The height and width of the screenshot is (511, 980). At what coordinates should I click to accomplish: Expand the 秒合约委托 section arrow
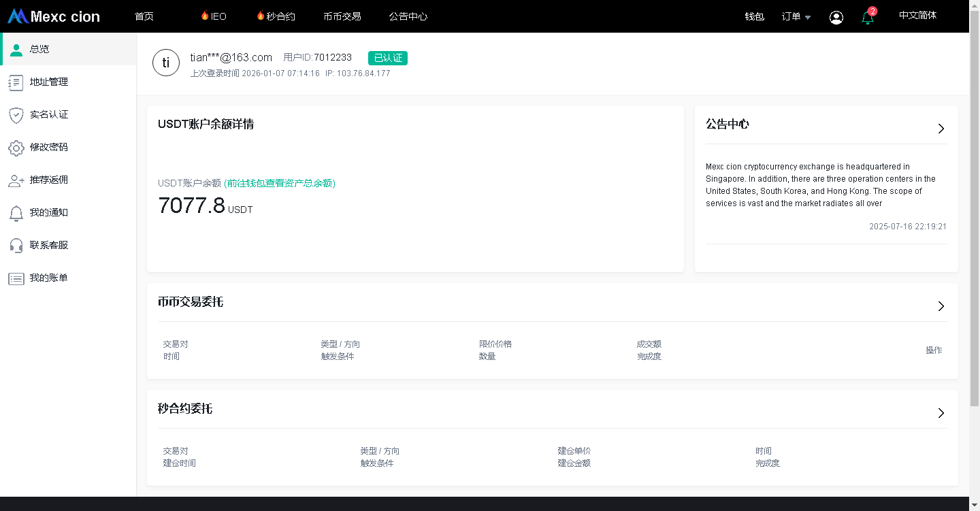pyautogui.click(x=941, y=413)
